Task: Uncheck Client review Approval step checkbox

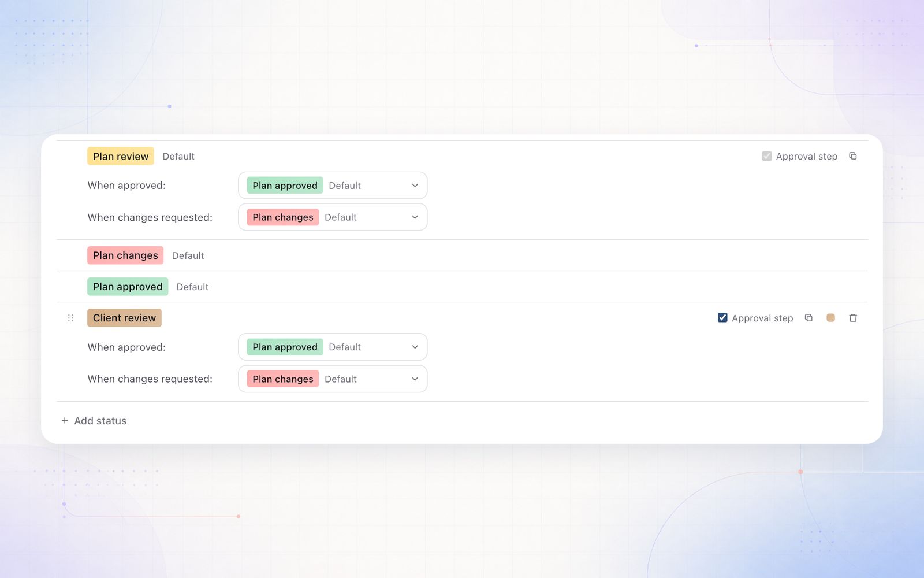Action: (x=722, y=318)
